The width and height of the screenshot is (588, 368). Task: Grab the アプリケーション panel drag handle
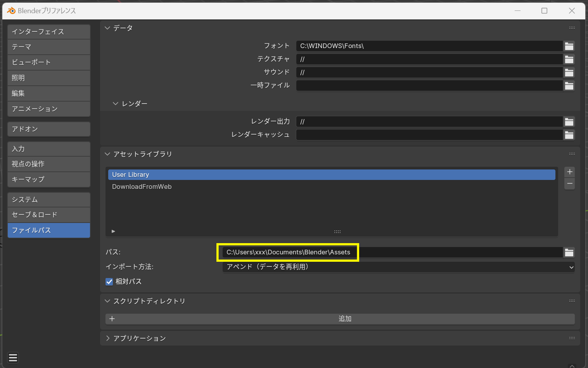[x=572, y=338]
